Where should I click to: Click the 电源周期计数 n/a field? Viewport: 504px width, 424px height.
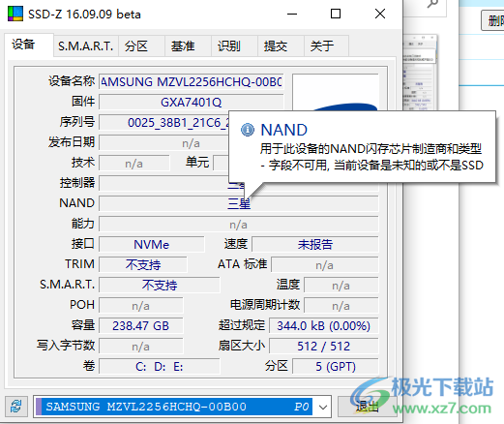coord(341,305)
